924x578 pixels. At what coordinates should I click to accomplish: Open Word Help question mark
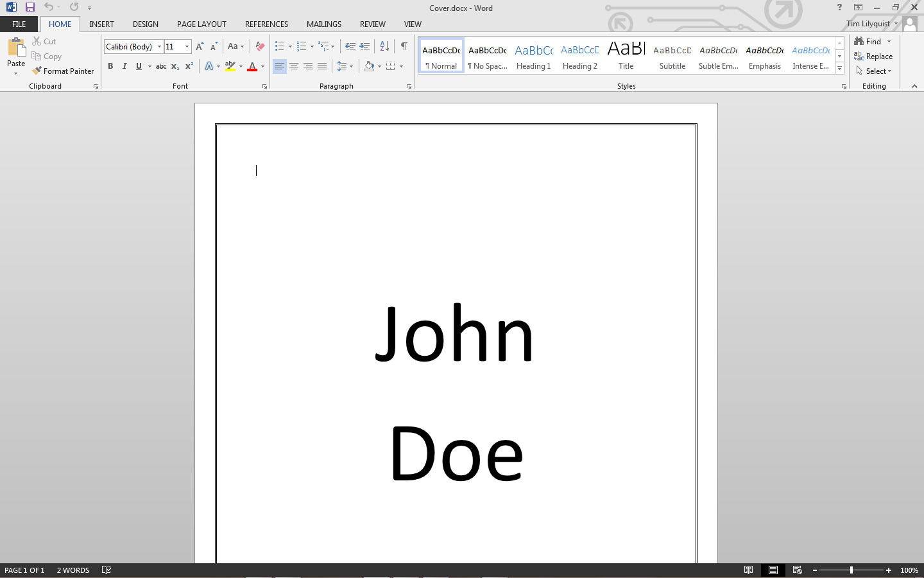839,7
